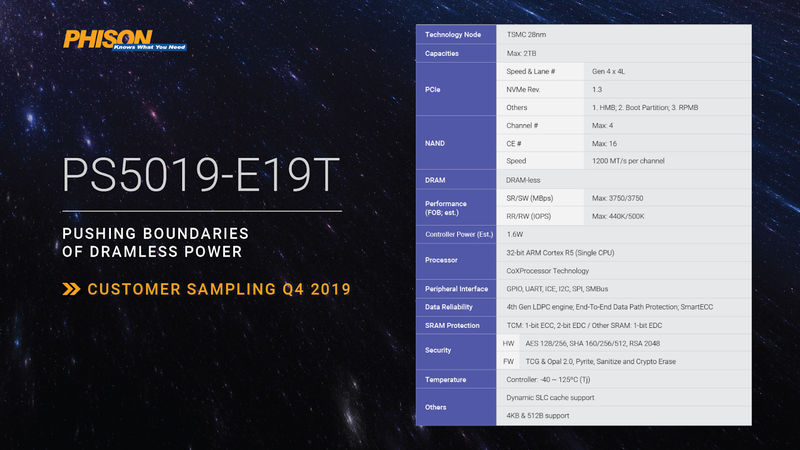The width and height of the screenshot is (800, 450).
Task: Click '32-bit ARM Cortex R5 (Single CPU)'
Action: pyautogui.click(x=560, y=253)
